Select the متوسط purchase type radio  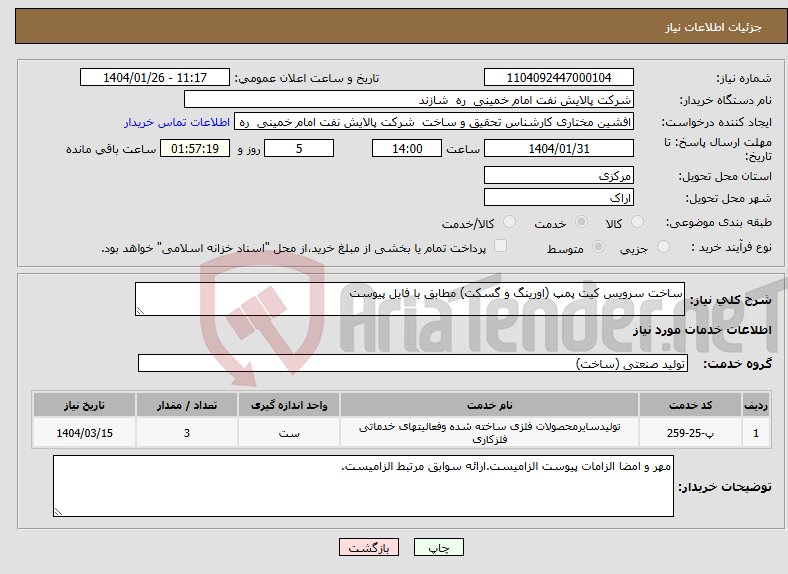[x=599, y=247]
